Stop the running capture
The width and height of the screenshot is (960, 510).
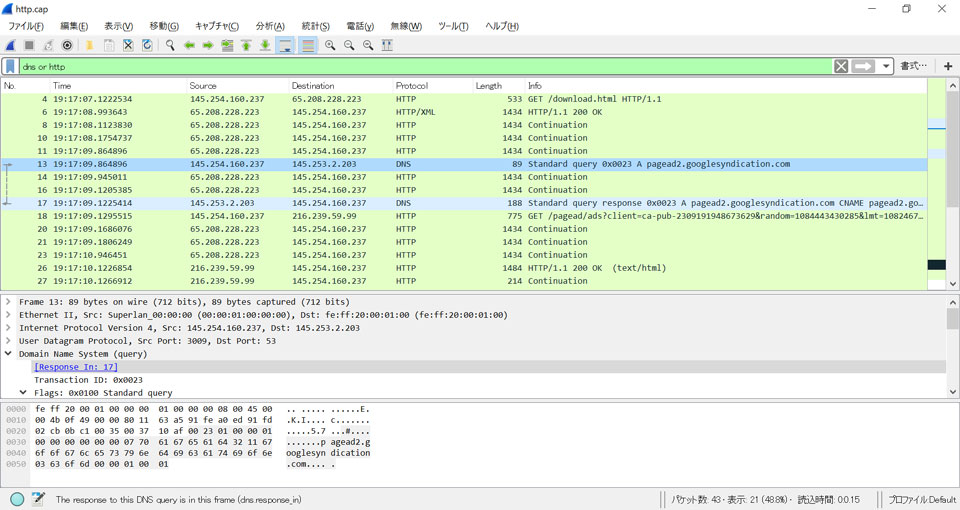(29, 45)
